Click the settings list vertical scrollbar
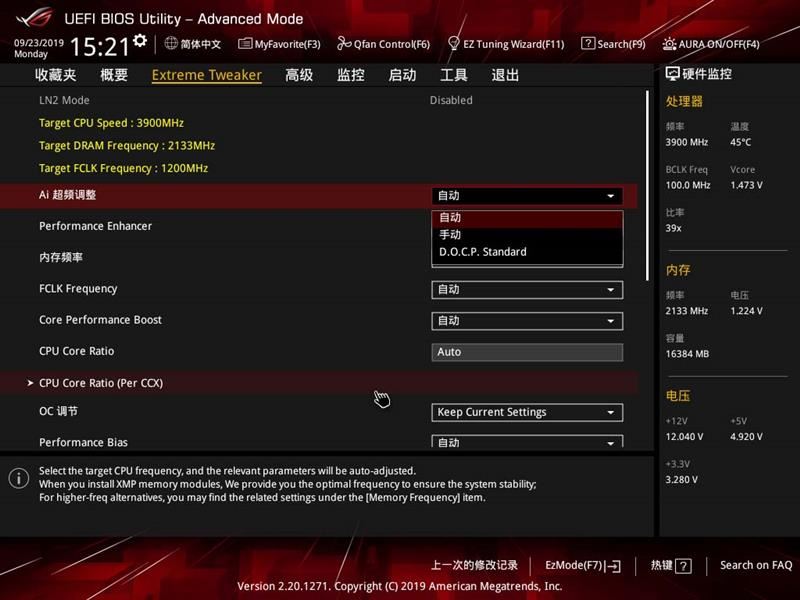Viewport: 800px width, 600px height. click(x=647, y=186)
